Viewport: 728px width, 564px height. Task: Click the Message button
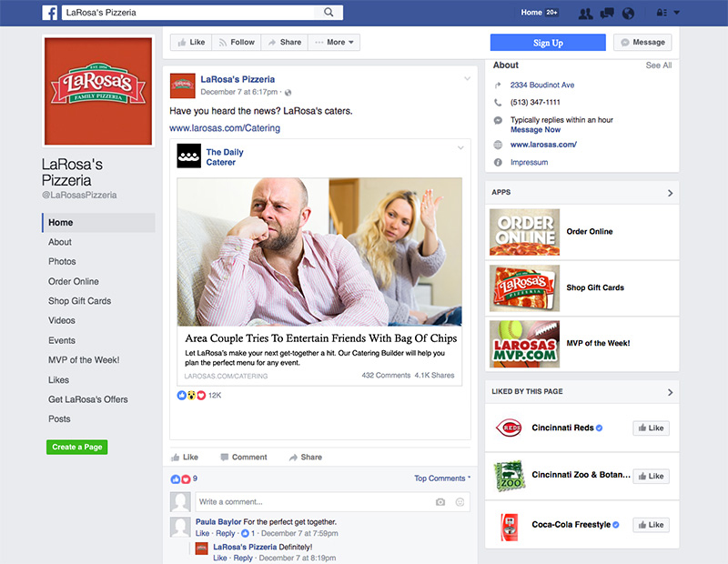coord(642,42)
